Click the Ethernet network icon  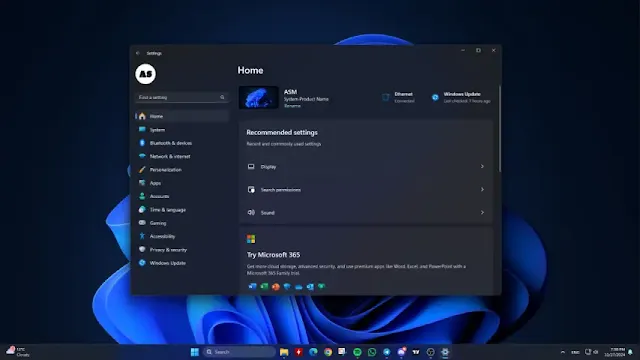click(386, 97)
